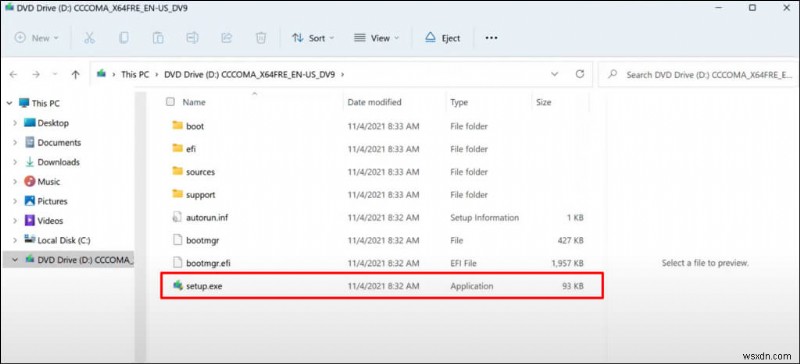Screen dimensions: 800x364
Task: Click the Delete trash icon
Action: pos(261,38)
